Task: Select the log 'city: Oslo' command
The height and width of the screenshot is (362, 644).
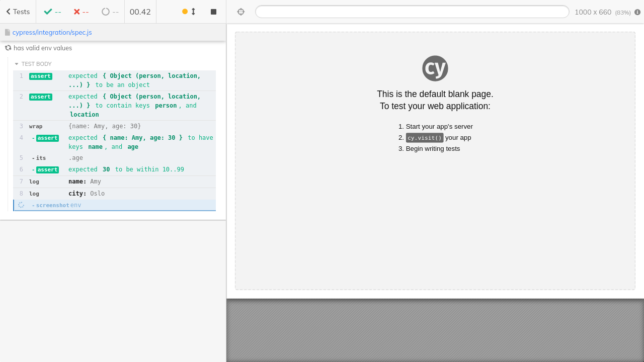Action: pos(115,194)
